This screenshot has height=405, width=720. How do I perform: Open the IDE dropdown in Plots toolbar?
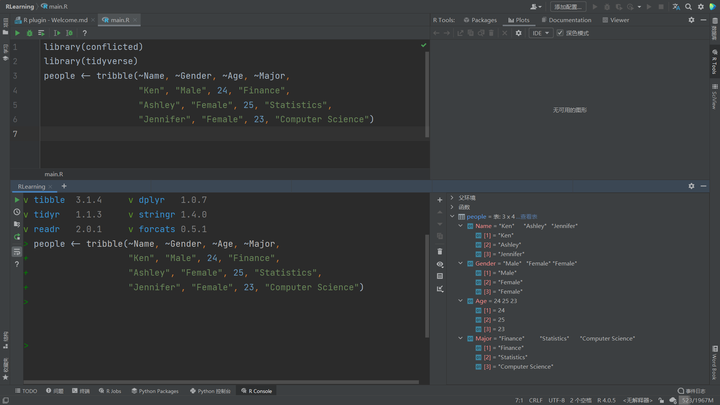(540, 33)
